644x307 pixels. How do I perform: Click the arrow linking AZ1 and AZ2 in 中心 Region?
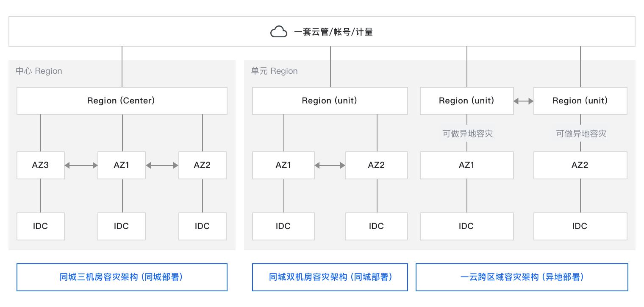point(162,165)
